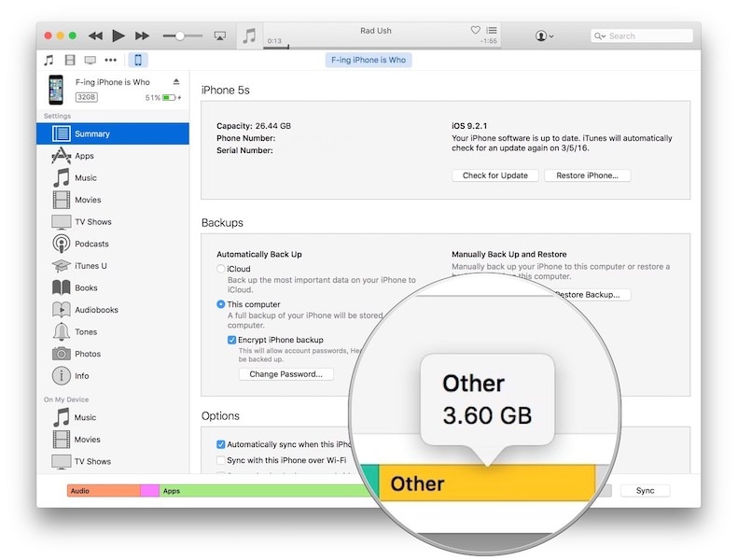Click the Capacity: 26.44 GB text
This screenshot has width=738, height=560.
coord(254,126)
